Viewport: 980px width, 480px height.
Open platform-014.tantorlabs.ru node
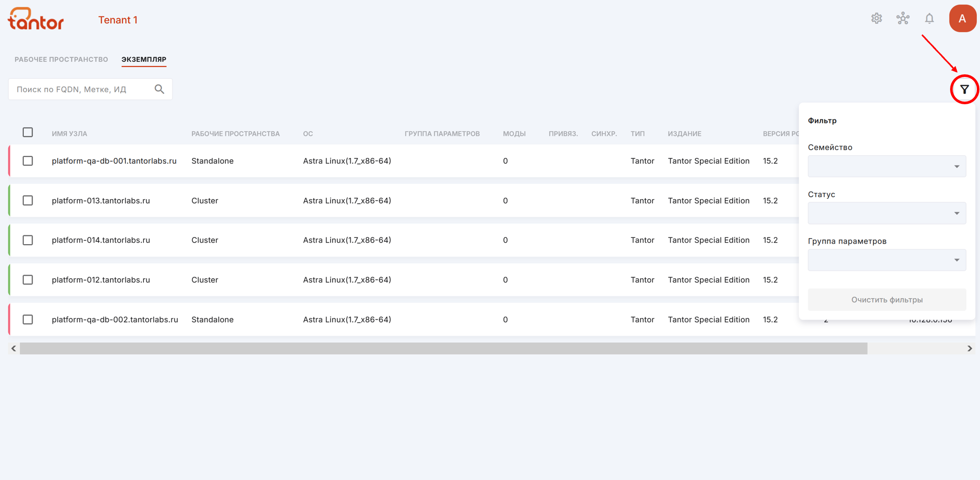[x=101, y=240]
